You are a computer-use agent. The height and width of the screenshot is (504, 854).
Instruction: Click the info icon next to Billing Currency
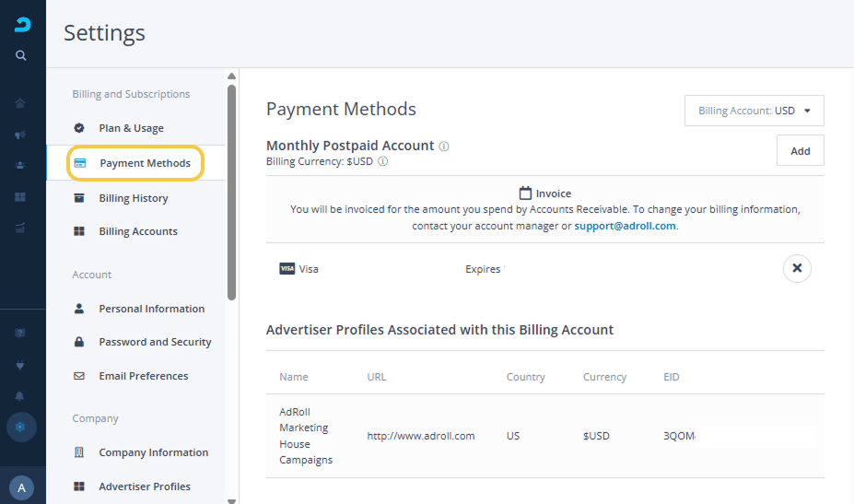pos(383,161)
